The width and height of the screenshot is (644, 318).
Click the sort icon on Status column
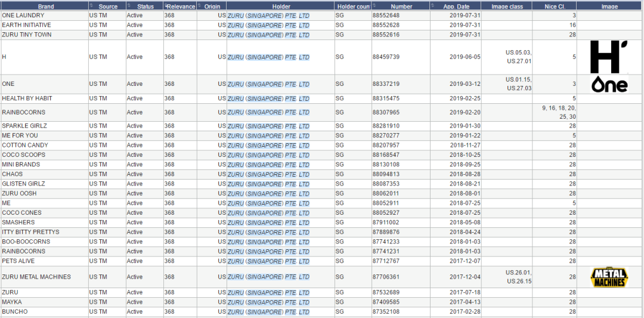[x=129, y=6]
